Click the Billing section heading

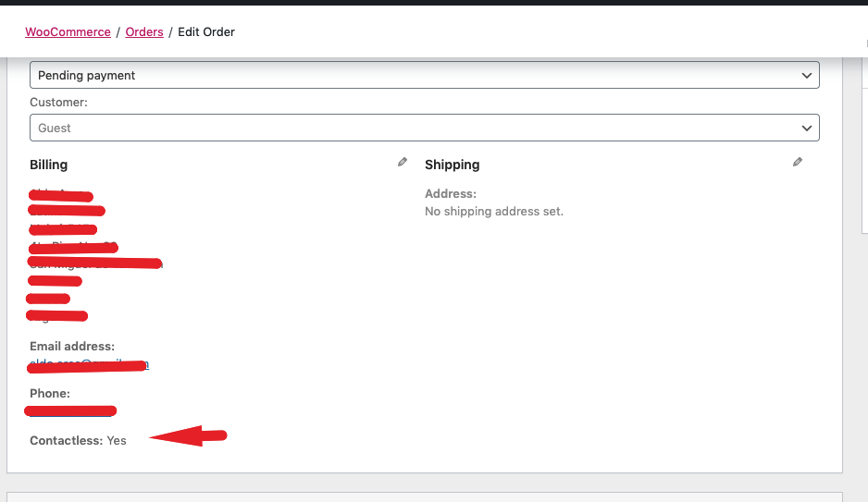49,165
